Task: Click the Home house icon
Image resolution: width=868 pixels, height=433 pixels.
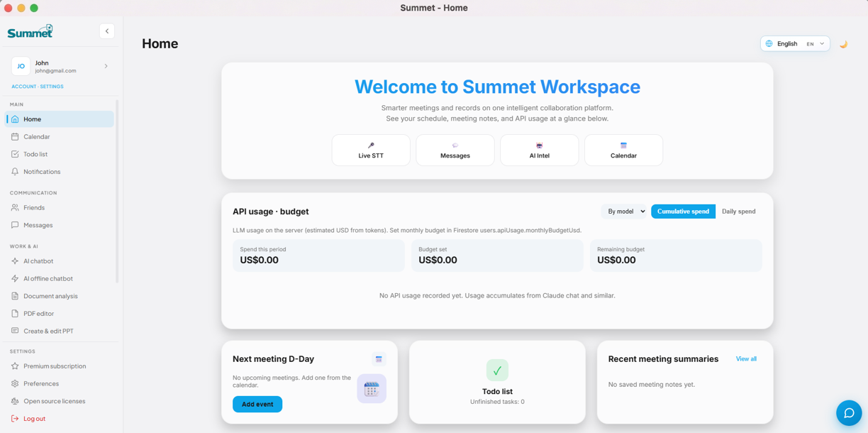Action: coord(15,119)
